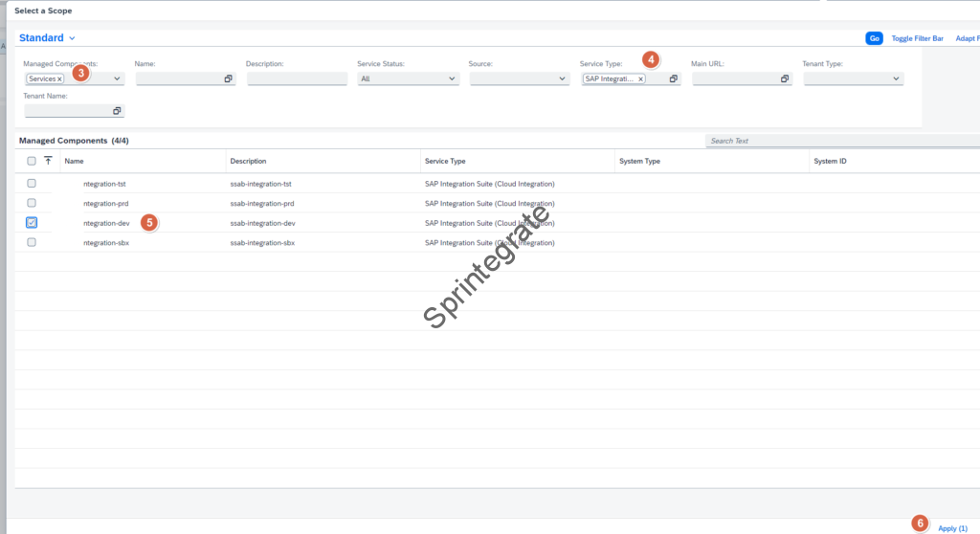Expand the Standard view variant dropdown

pyautogui.click(x=72, y=38)
